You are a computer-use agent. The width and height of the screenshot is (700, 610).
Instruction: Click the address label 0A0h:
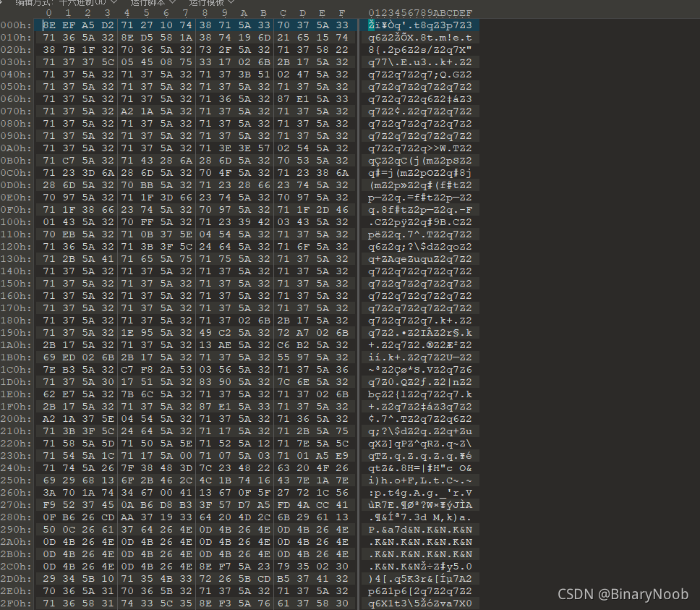click(16, 148)
